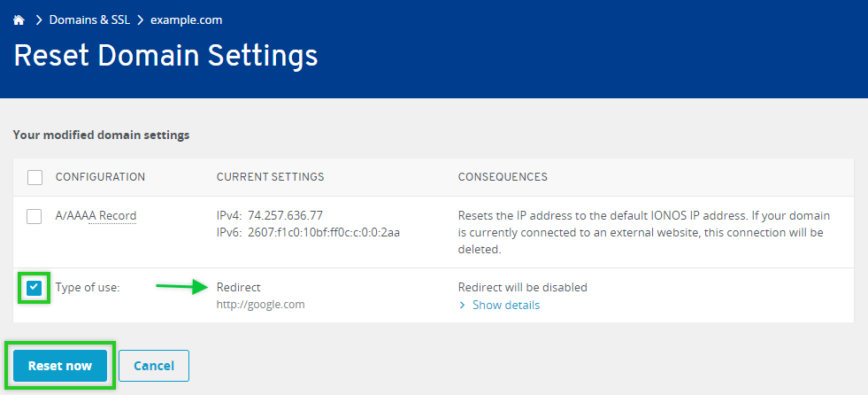868x395 pixels.
Task: Click the Reset Domain Settings heading
Action: (x=165, y=56)
